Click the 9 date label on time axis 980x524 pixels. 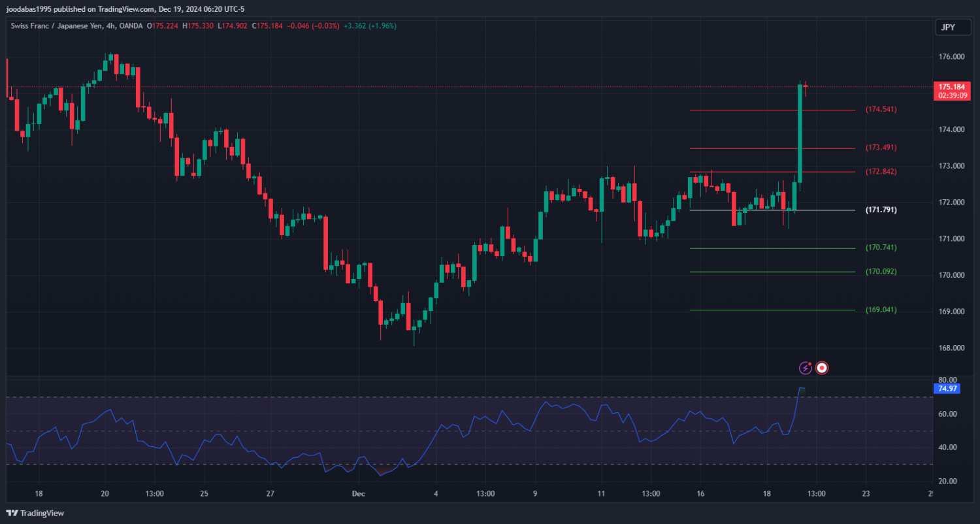pos(535,494)
